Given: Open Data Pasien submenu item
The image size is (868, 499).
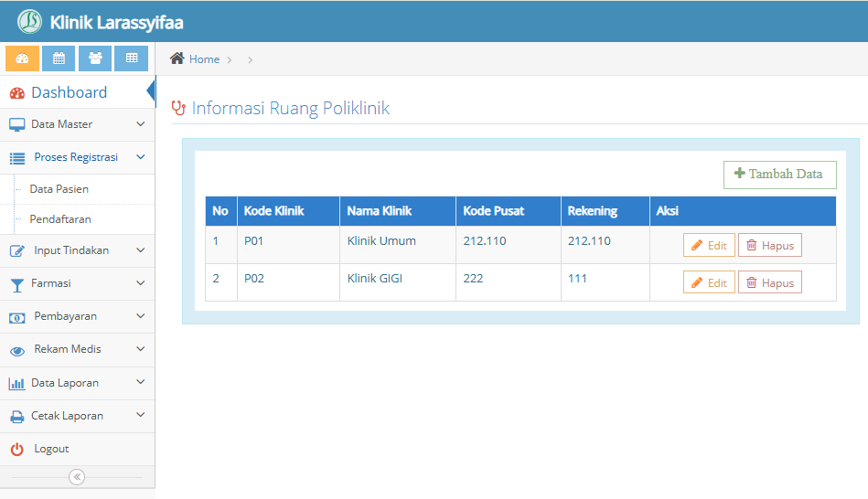Looking at the screenshot, I should click(x=59, y=189).
